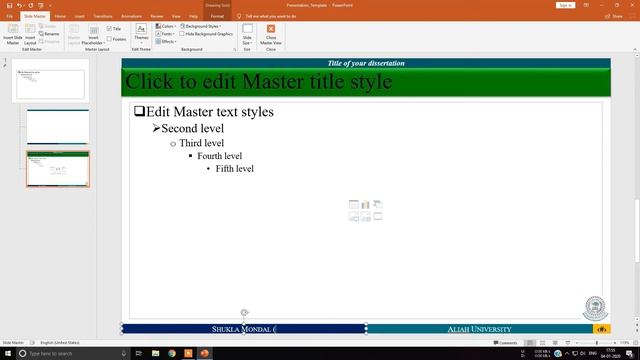Click the rotation handle above footer
The image size is (640, 360).
[x=244, y=313]
